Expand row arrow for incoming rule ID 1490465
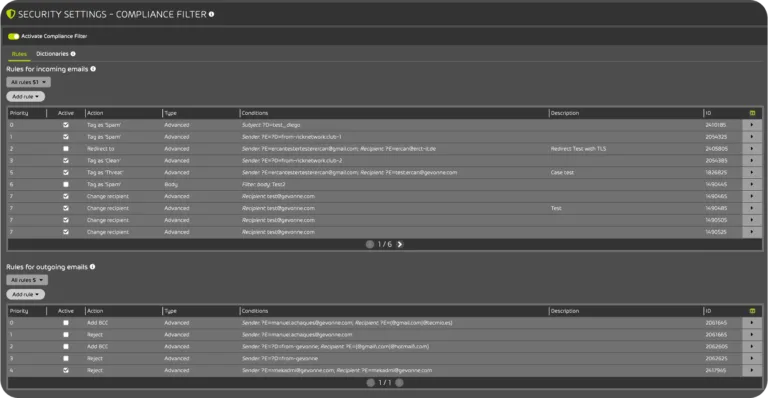Image resolution: width=768 pixels, height=398 pixels. pos(752,196)
